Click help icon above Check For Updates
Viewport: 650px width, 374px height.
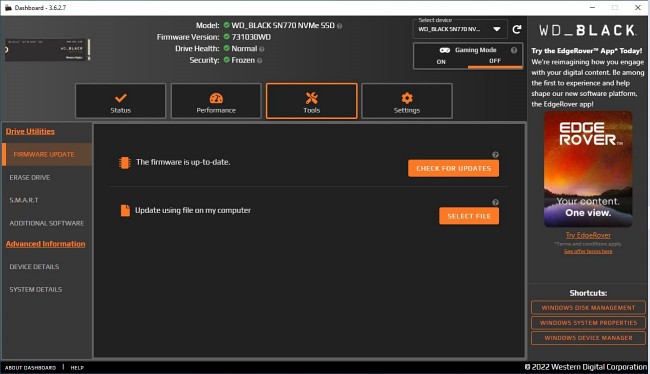pyautogui.click(x=495, y=155)
